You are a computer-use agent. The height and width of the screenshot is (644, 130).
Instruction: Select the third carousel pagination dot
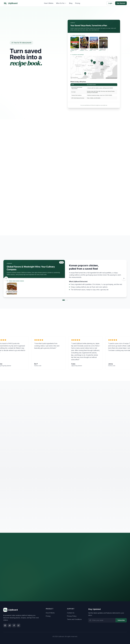point(67,300)
